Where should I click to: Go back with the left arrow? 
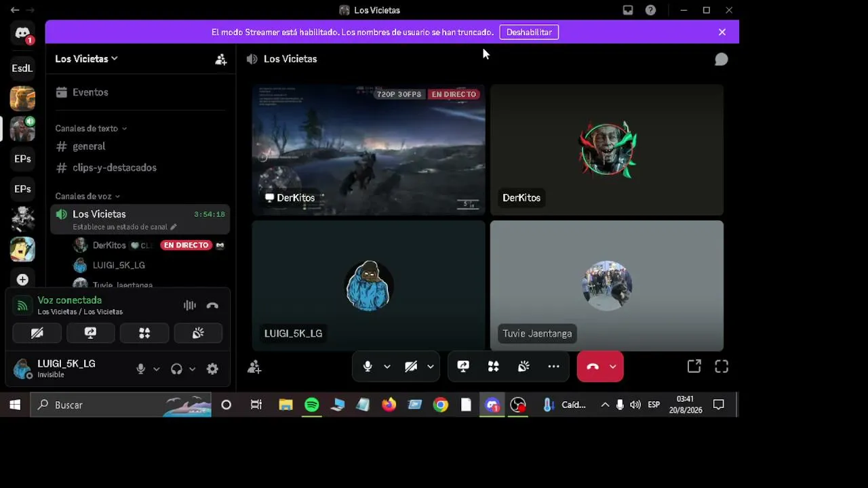click(15, 10)
